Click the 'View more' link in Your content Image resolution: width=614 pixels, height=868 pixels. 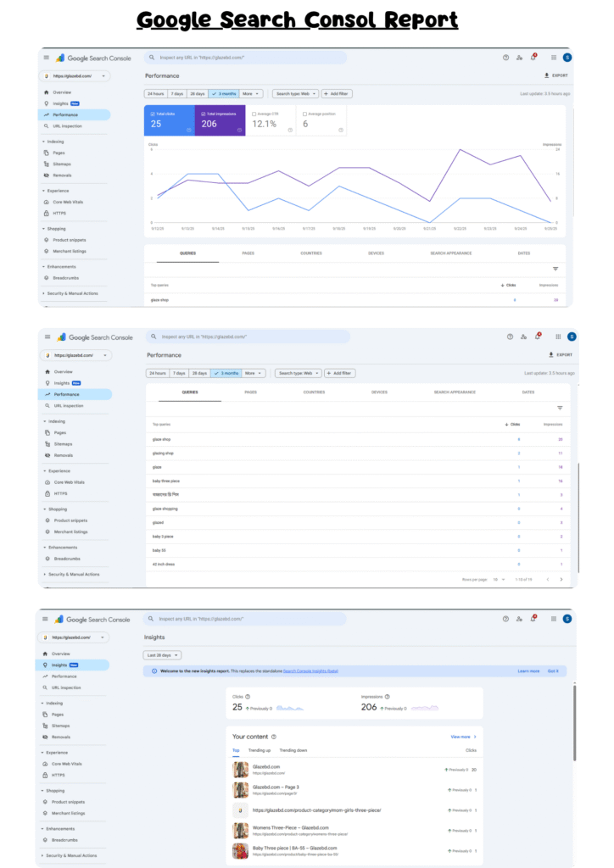[462, 737]
